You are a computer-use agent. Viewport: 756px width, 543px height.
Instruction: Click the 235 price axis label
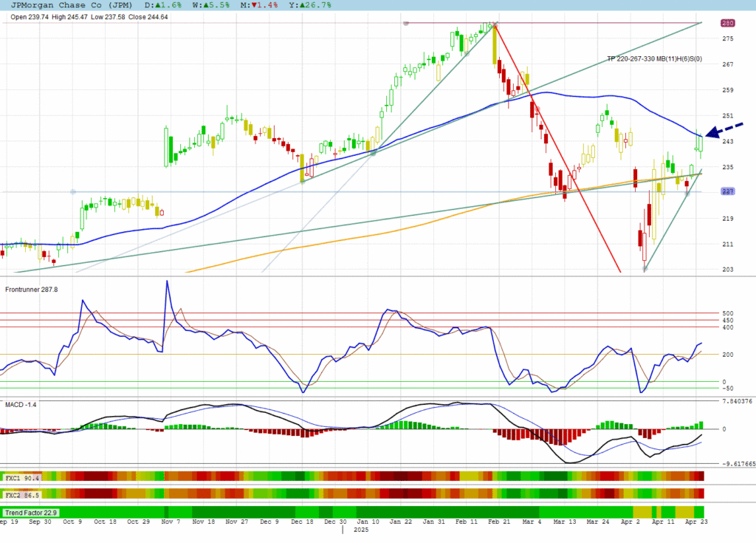tap(727, 167)
